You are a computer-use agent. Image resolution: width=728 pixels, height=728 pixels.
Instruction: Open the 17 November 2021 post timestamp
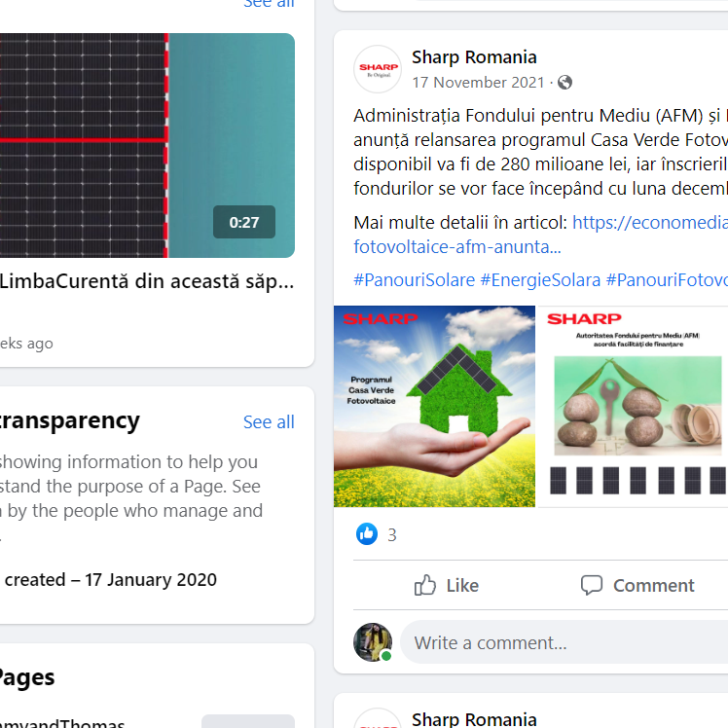click(x=478, y=83)
